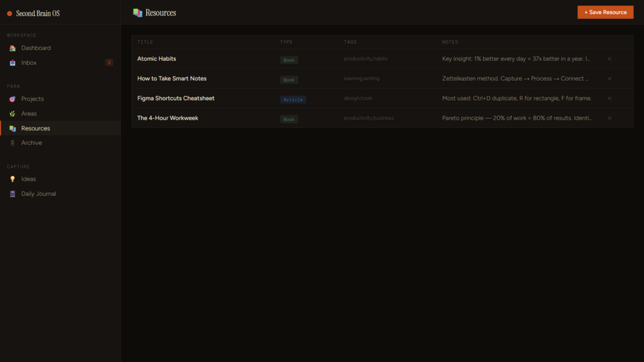Open the Ideas lightbulb icon
Viewport: 644px width, 362px height.
point(12,179)
